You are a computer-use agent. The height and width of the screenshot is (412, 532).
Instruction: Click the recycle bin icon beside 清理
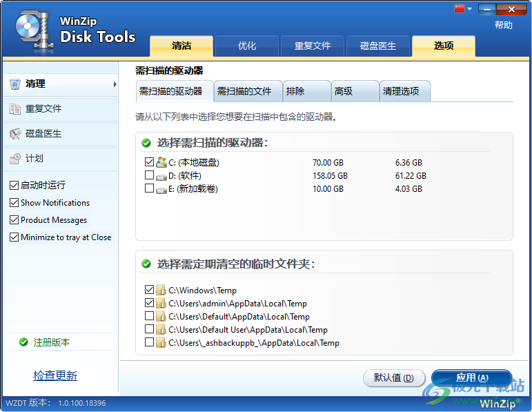(15, 84)
